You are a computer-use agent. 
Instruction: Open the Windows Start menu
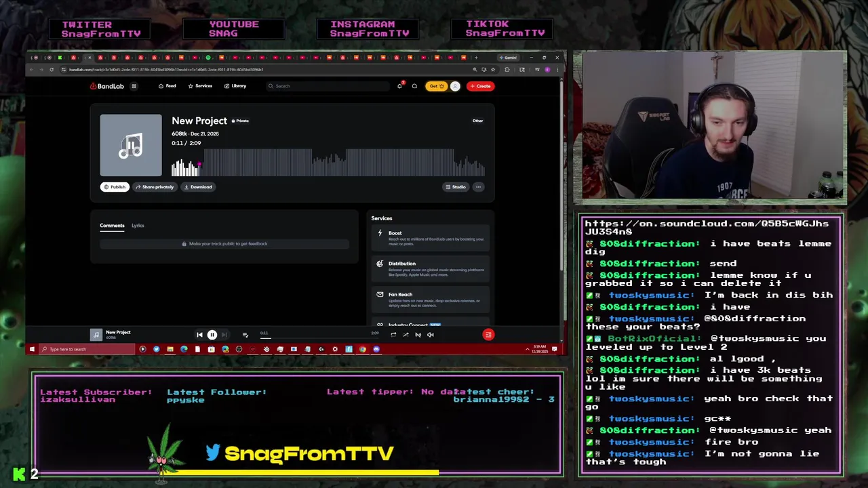[32, 349]
